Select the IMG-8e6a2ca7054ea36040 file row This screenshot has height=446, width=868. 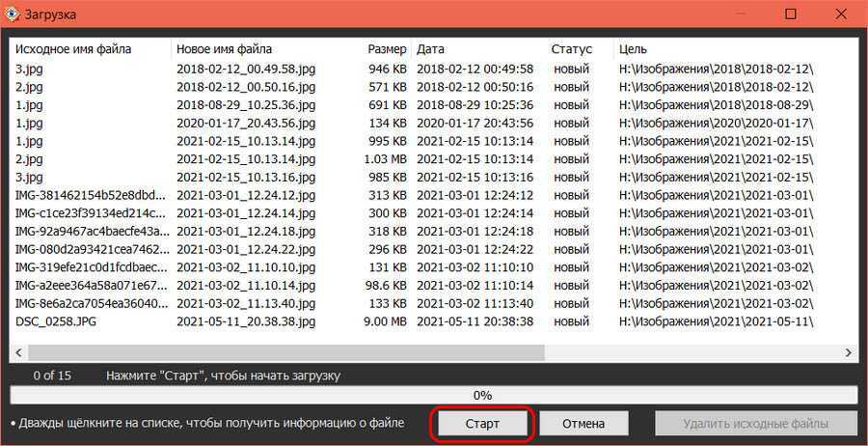[92, 303]
